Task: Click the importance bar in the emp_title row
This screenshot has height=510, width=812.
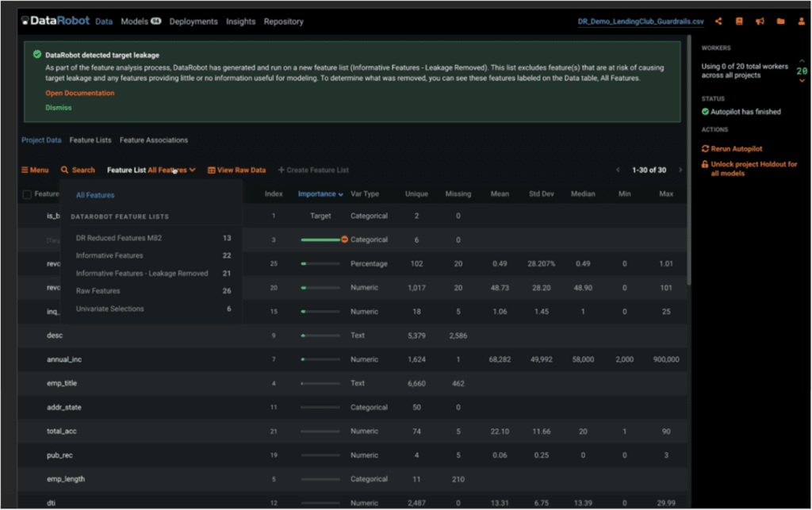Action: 320,383
